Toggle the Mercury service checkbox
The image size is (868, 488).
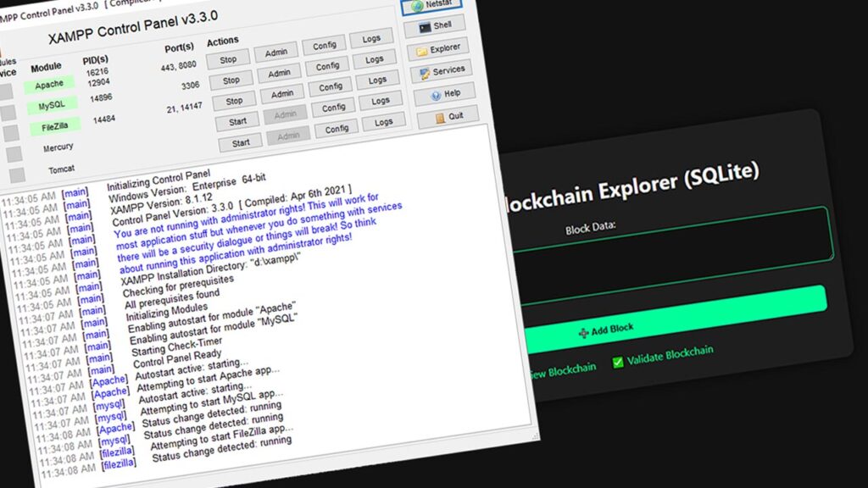tap(14, 154)
